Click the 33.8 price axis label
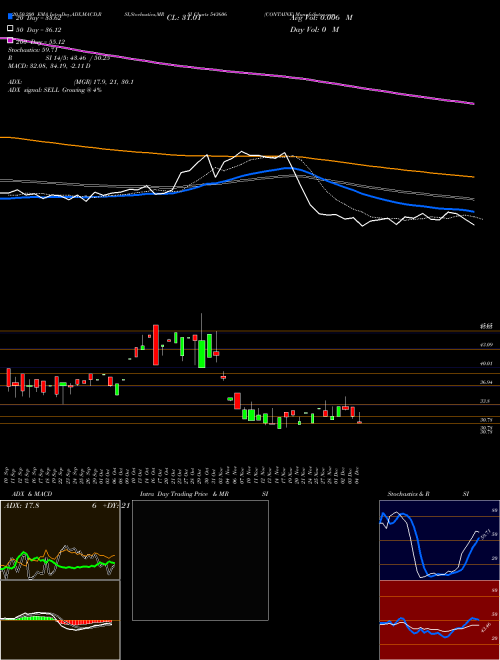The width and height of the screenshot is (500, 660). (485, 401)
